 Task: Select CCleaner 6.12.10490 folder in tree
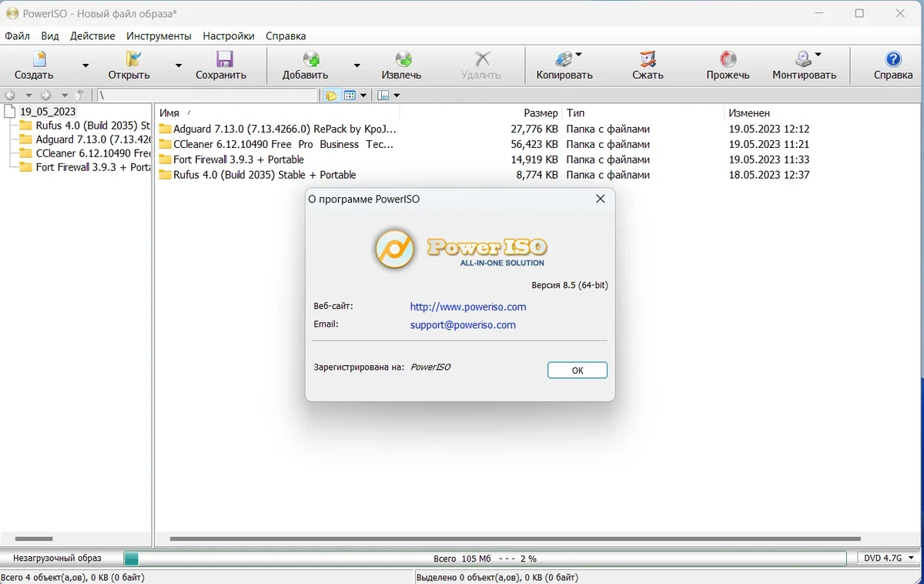click(92, 153)
